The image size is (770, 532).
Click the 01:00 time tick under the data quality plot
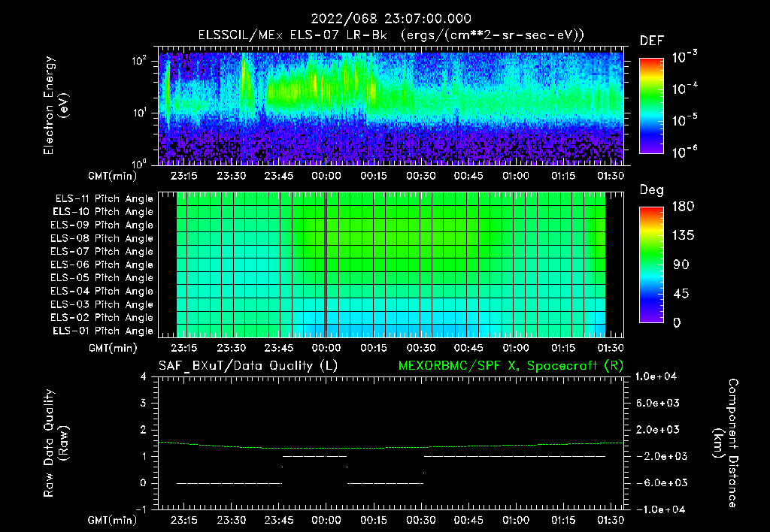click(x=516, y=520)
